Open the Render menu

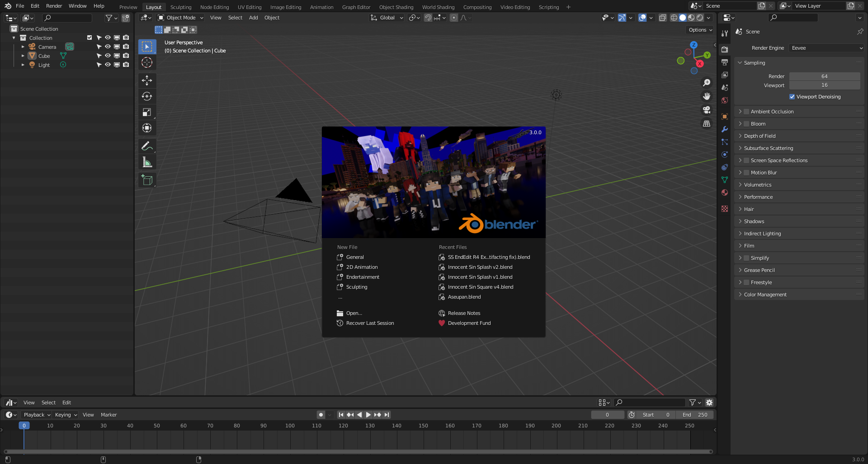coord(54,6)
